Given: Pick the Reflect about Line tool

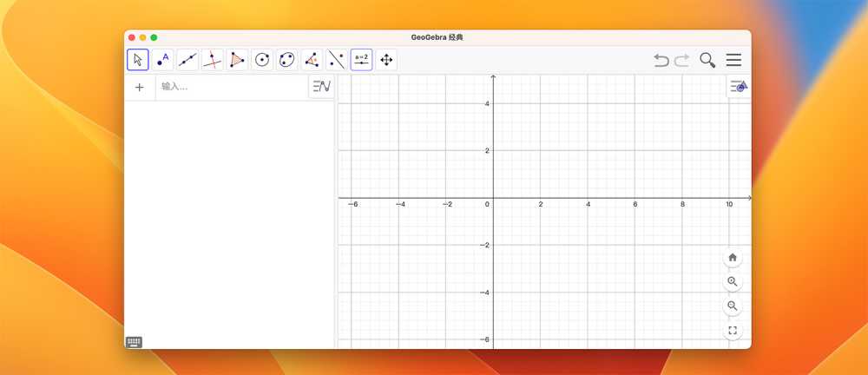Looking at the screenshot, I should 337,60.
